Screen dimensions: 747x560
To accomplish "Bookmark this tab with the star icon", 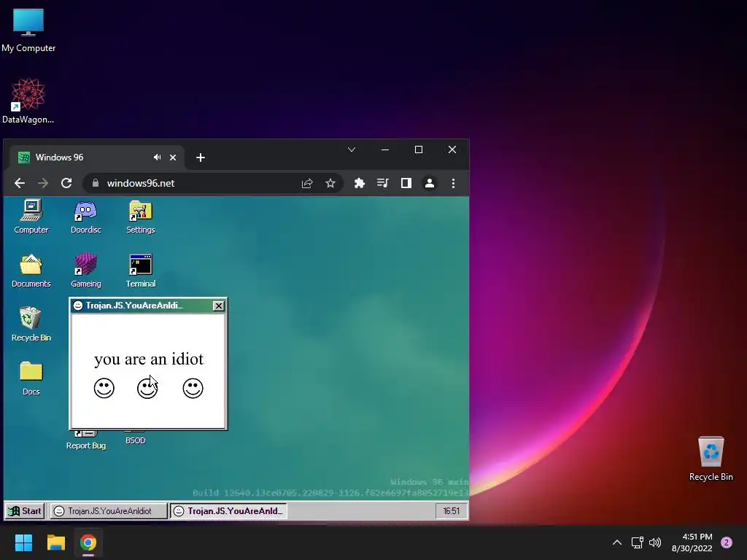I will click(x=330, y=183).
